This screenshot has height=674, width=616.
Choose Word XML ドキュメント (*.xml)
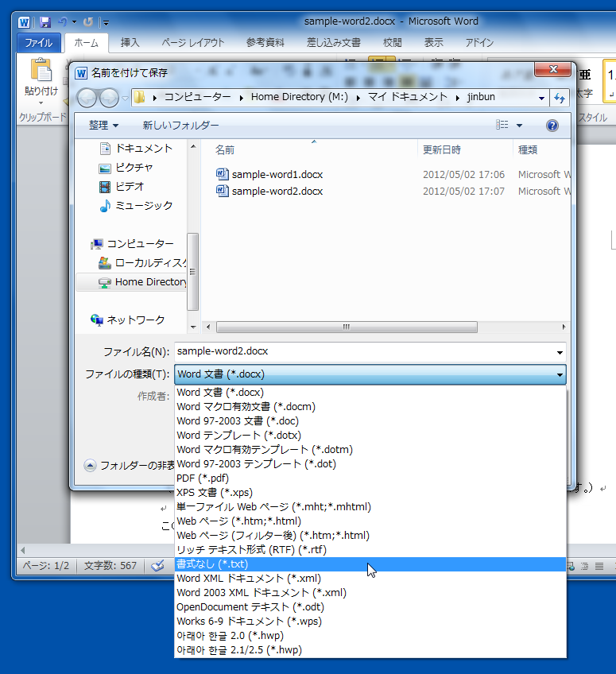click(x=370, y=578)
